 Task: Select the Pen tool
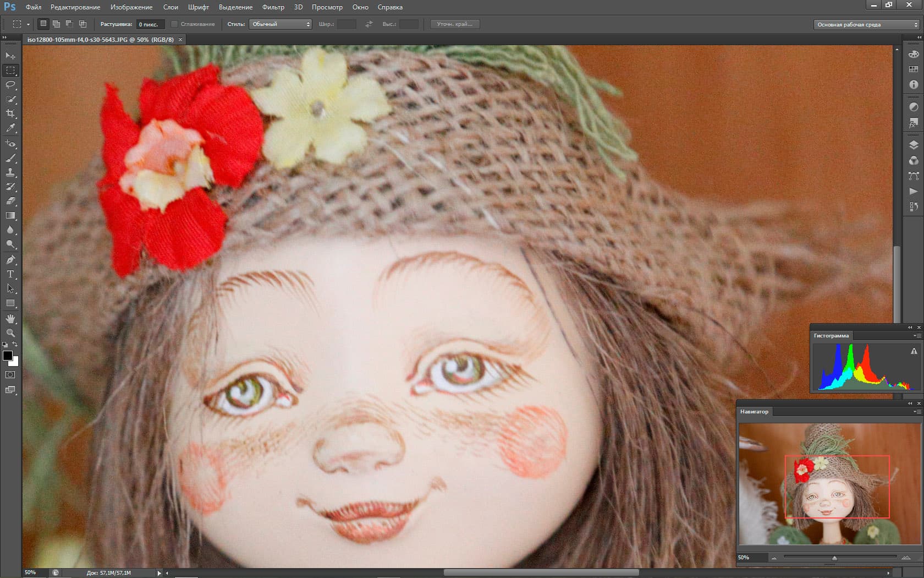tap(10, 260)
